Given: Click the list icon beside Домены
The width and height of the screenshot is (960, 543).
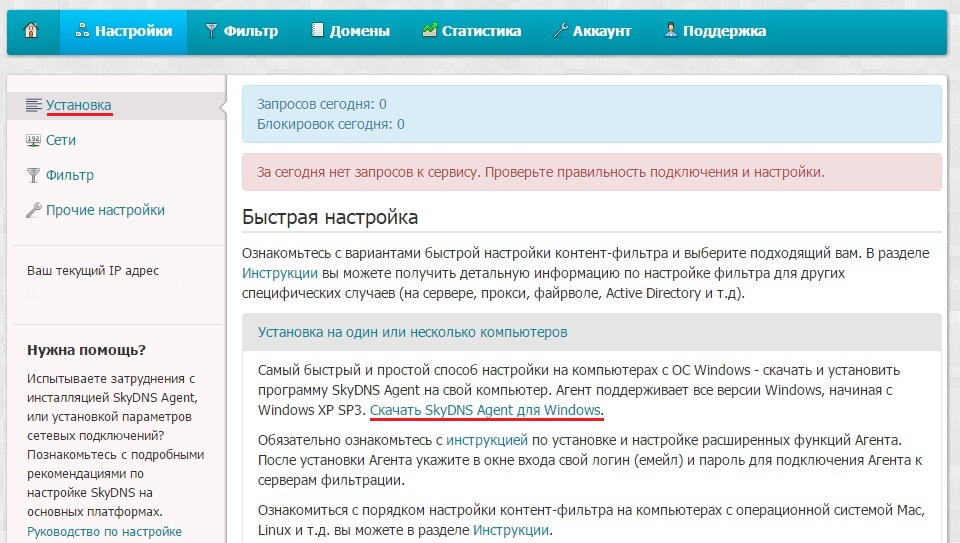Looking at the screenshot, I should [317, 30].
